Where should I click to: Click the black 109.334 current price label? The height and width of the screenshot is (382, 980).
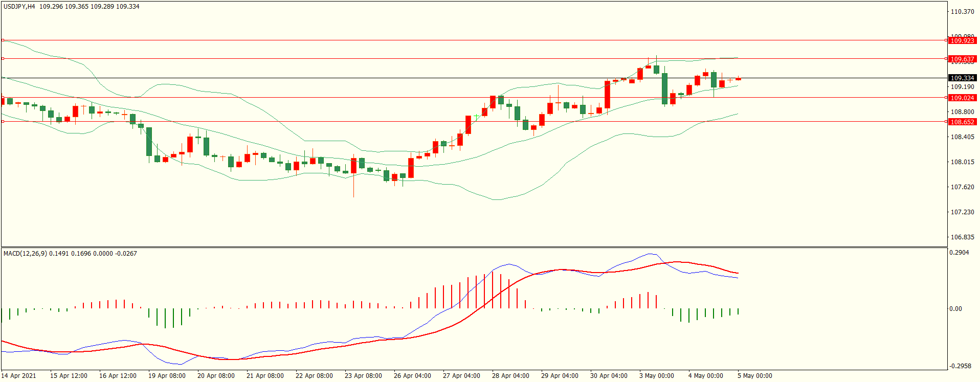point(962,78)
